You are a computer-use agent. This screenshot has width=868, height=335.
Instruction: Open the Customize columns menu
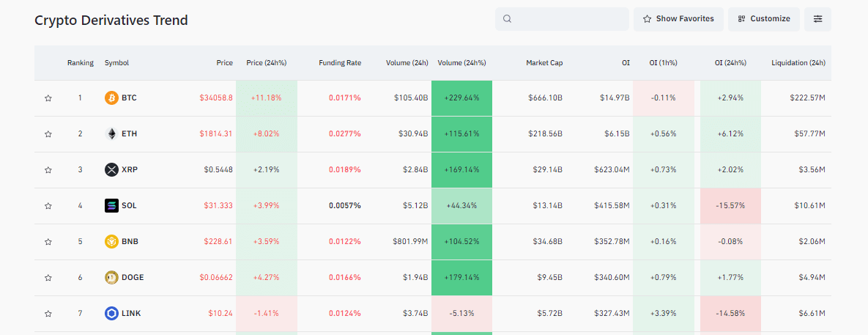point(763,19)
